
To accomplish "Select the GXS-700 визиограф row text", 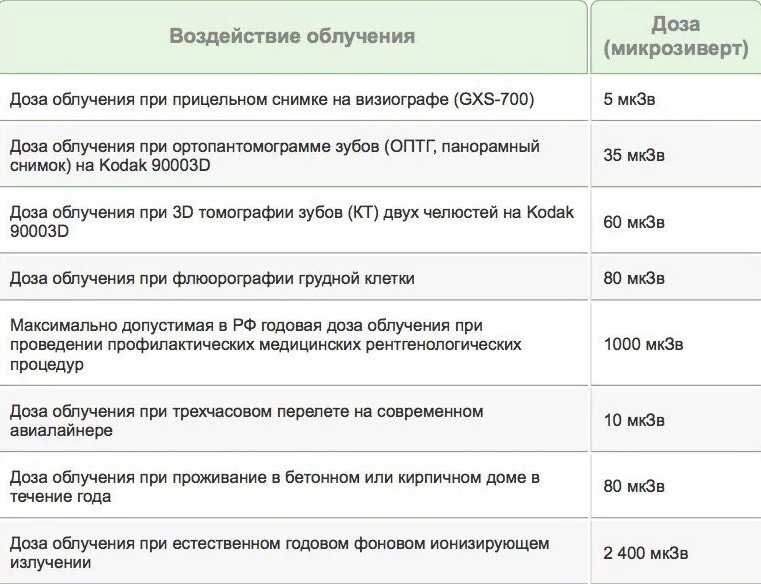I will click(x=272, y=100).
